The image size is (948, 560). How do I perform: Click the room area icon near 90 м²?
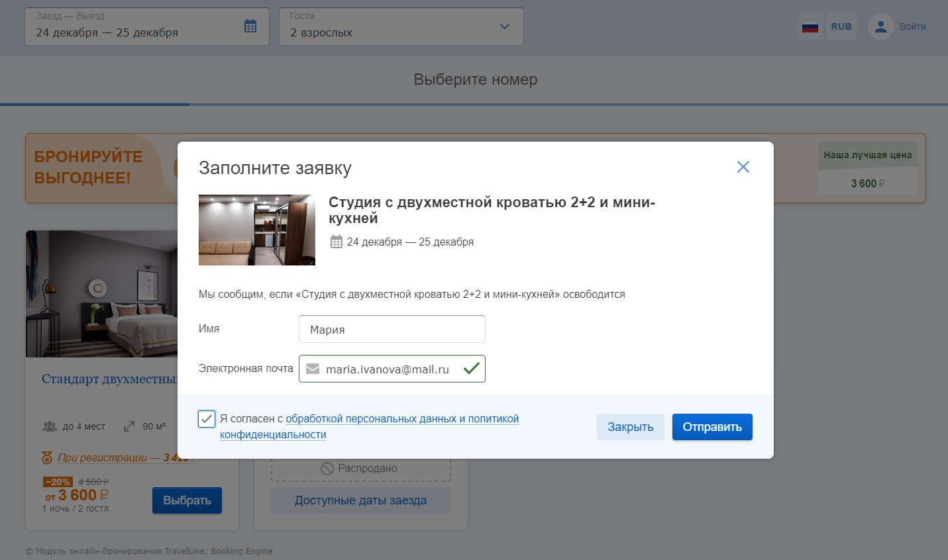129,426
